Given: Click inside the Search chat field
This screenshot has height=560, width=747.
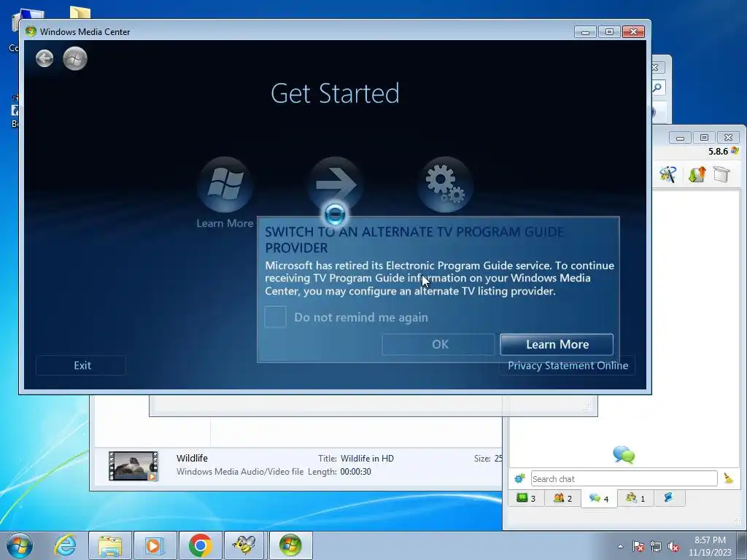Looking at the screenshot, I should pyautogui.click(x=624, y=478).
